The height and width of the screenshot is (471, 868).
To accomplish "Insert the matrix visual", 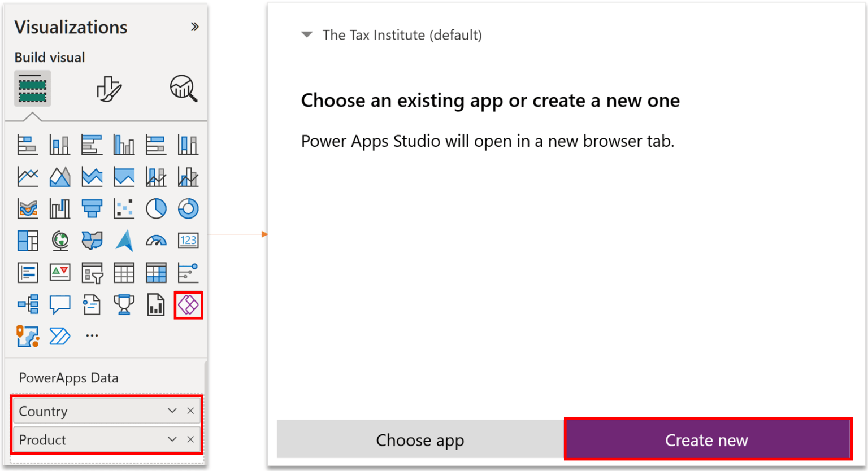I will tap(156, 273).
